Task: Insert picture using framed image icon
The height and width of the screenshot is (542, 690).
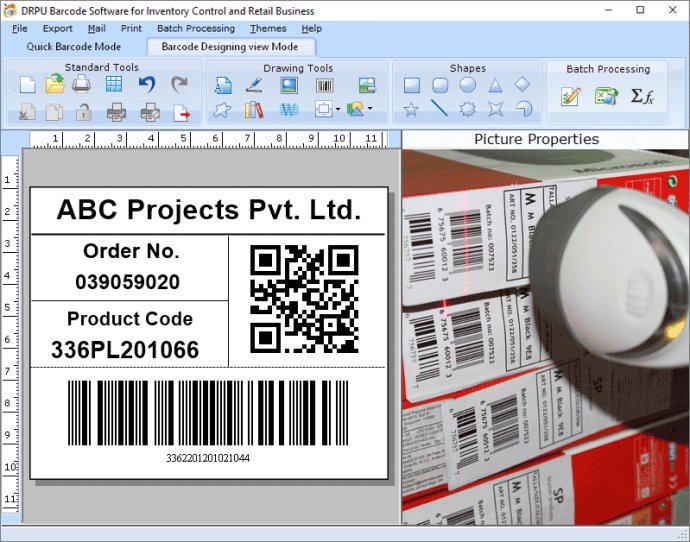Action: coord(289,85)
